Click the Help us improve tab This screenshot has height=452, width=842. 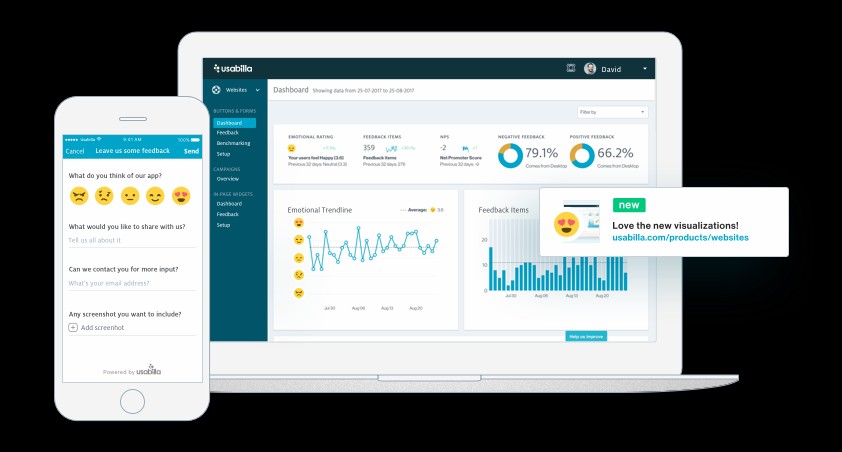[587, 336]
